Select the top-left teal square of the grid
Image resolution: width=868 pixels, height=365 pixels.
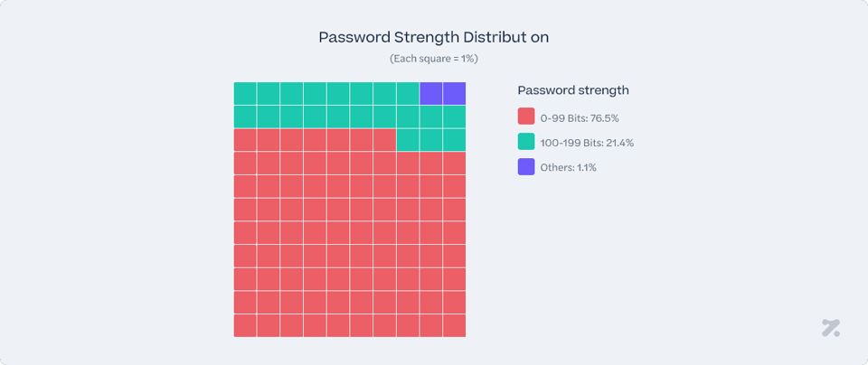pos(245,93)
